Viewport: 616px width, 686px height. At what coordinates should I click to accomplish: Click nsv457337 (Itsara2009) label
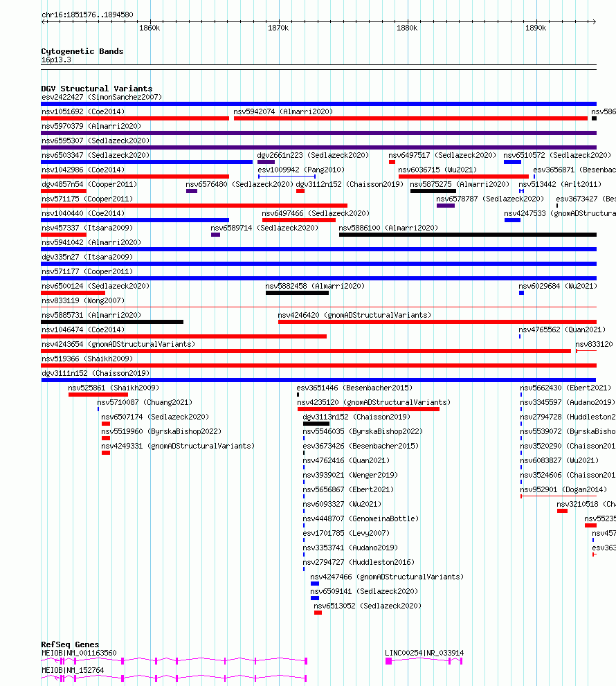point(87,228)
